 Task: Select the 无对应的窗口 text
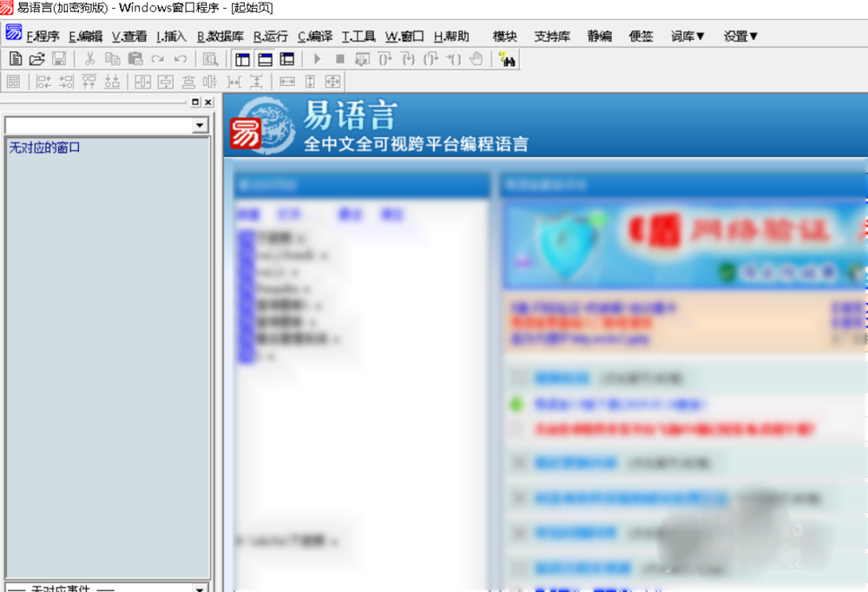pos(45,148)
